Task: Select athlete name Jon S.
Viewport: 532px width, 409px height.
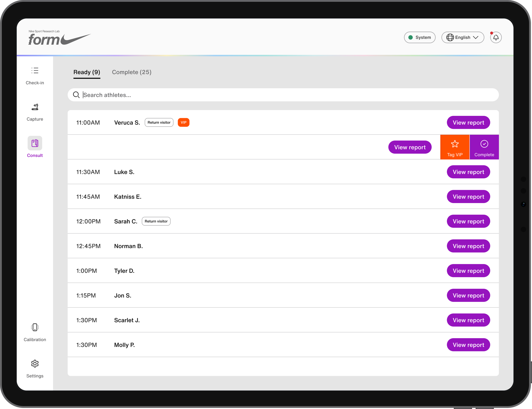Action: click(x=123, y=295)
